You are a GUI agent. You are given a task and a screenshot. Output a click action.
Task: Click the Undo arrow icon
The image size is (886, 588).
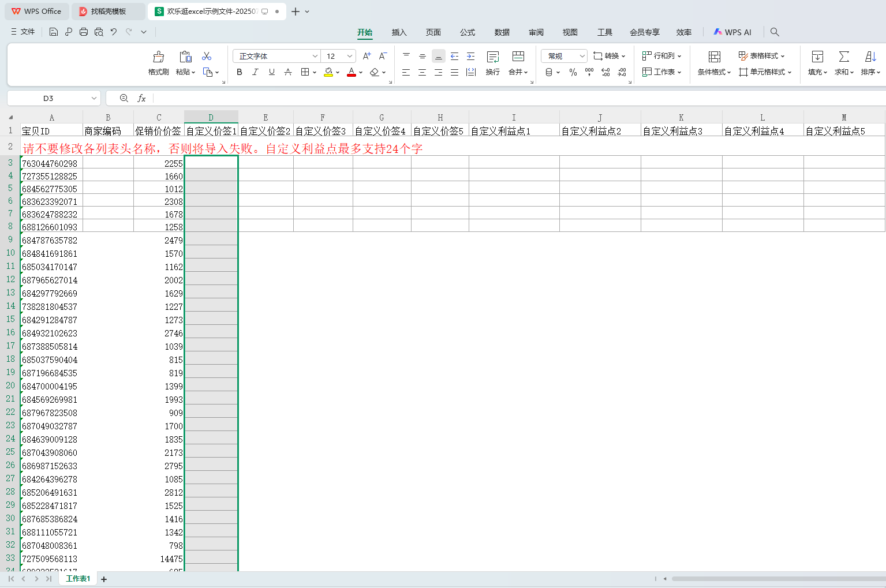coord(114,32)
